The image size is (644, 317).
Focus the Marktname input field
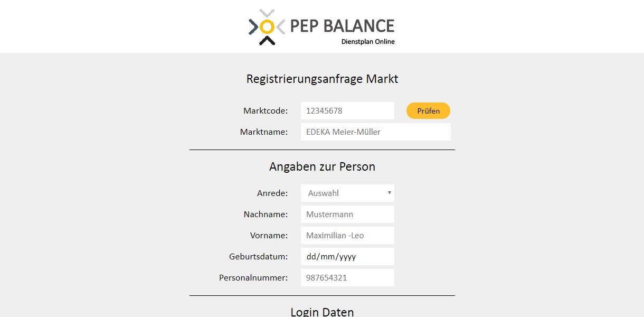[x=376, y=132]
